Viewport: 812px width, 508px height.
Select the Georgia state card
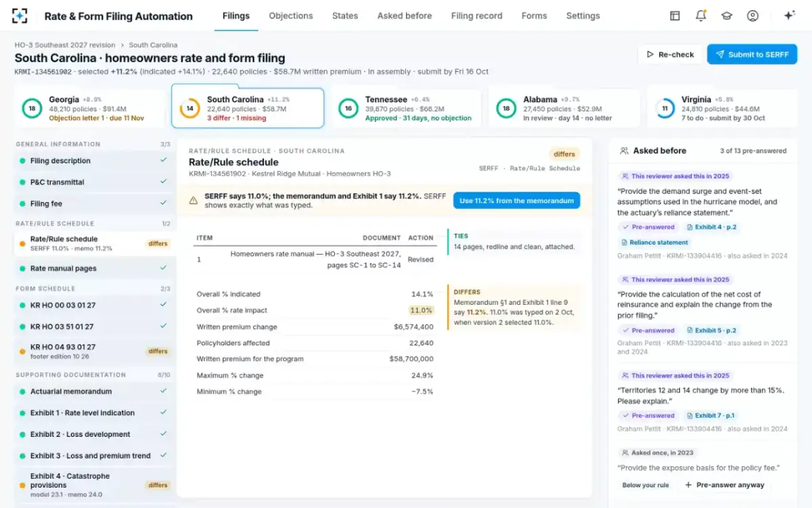(90, 108)
